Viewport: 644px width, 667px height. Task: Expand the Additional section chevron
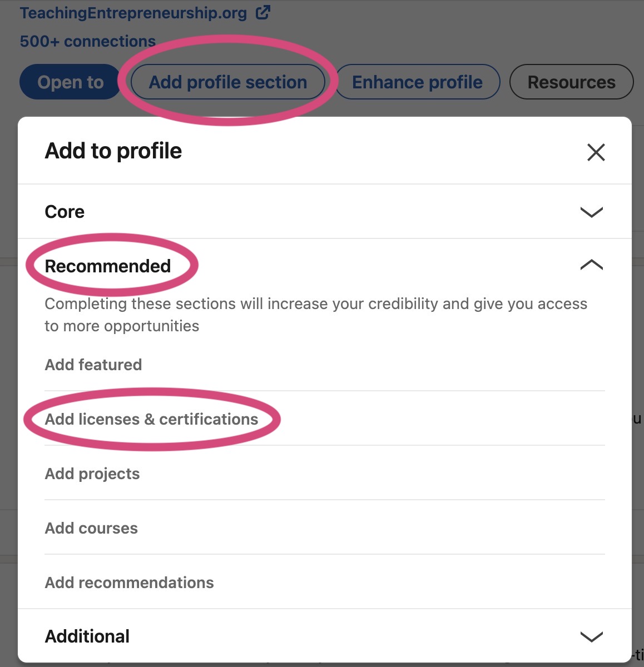click(x=591, y=636)
